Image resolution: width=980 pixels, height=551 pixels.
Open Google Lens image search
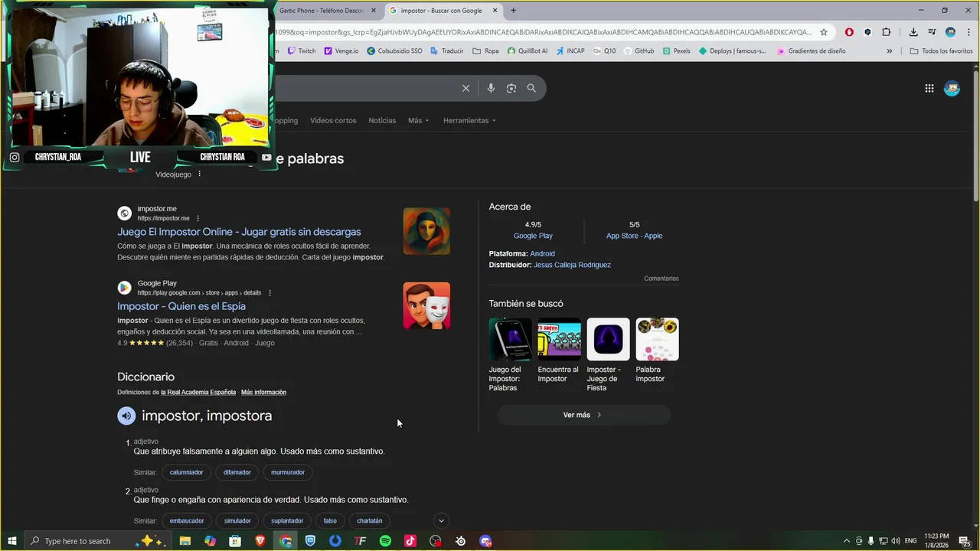[x=511, y=88]
